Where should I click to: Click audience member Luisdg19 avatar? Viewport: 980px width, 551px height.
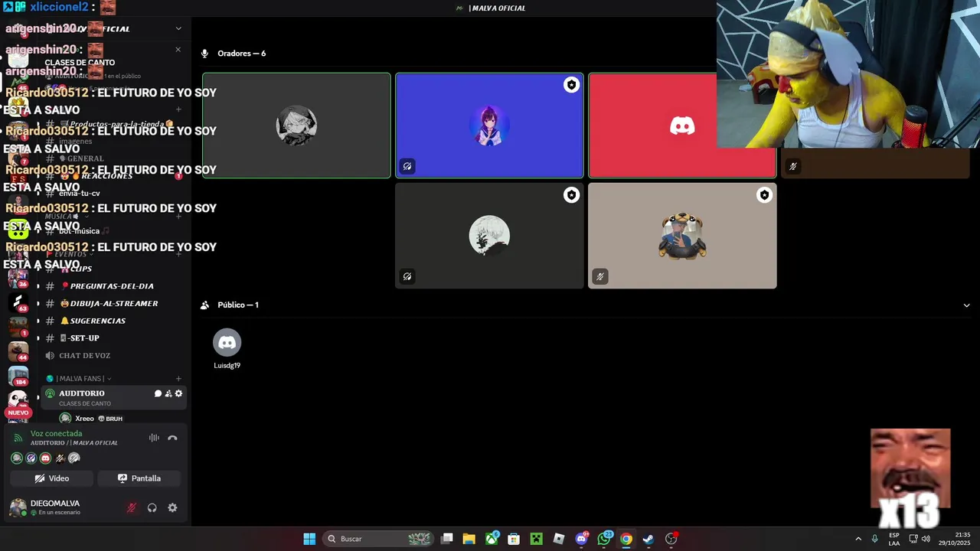[227, 343]
